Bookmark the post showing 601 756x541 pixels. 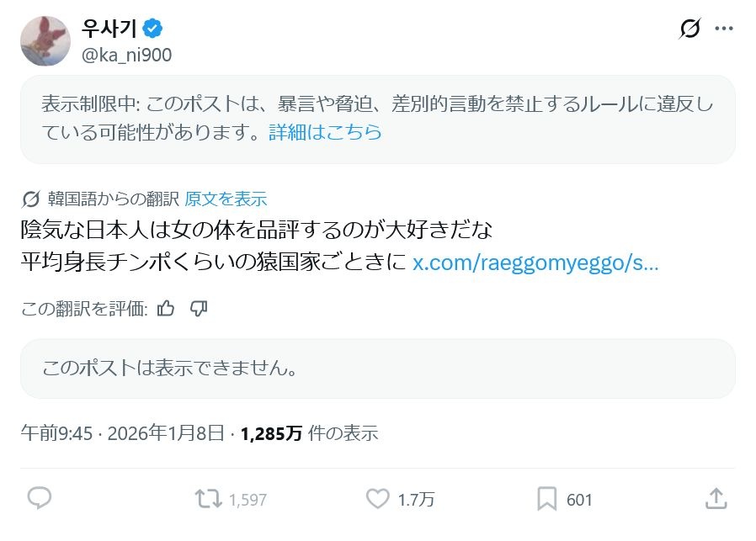coord(547,499)
